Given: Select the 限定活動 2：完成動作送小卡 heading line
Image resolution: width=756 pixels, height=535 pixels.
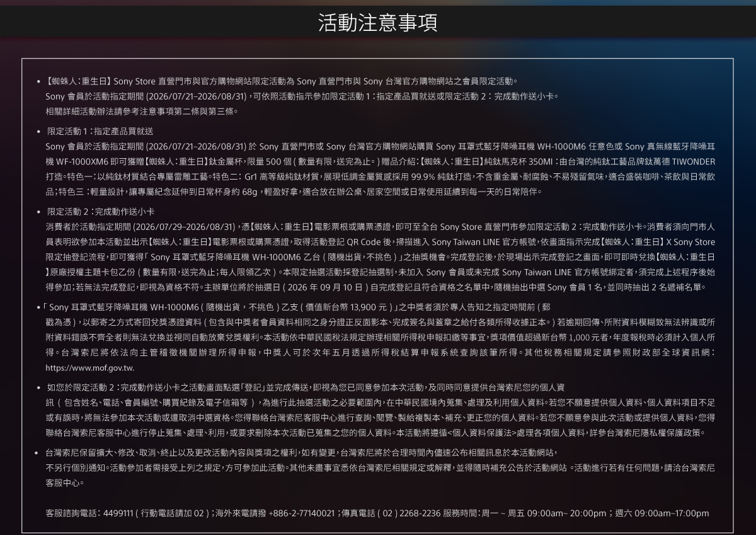Looking at the screenshot, I should coord(101,212).
